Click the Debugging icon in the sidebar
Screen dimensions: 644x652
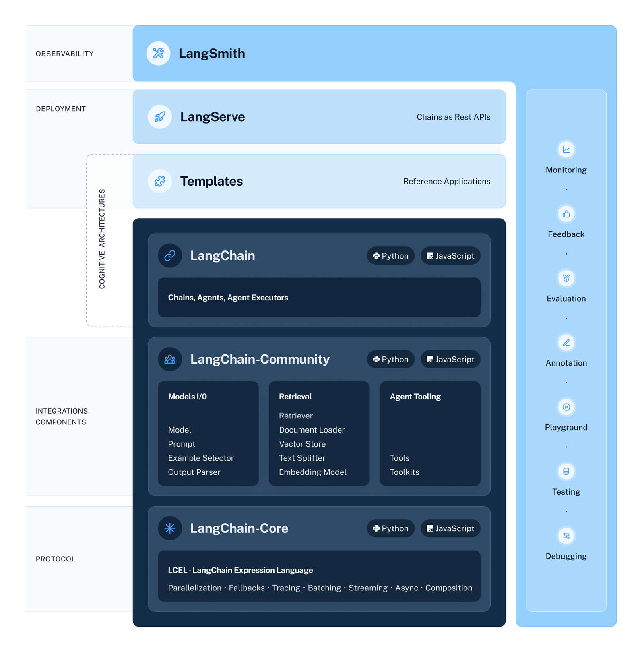click(x=566, y=536)
